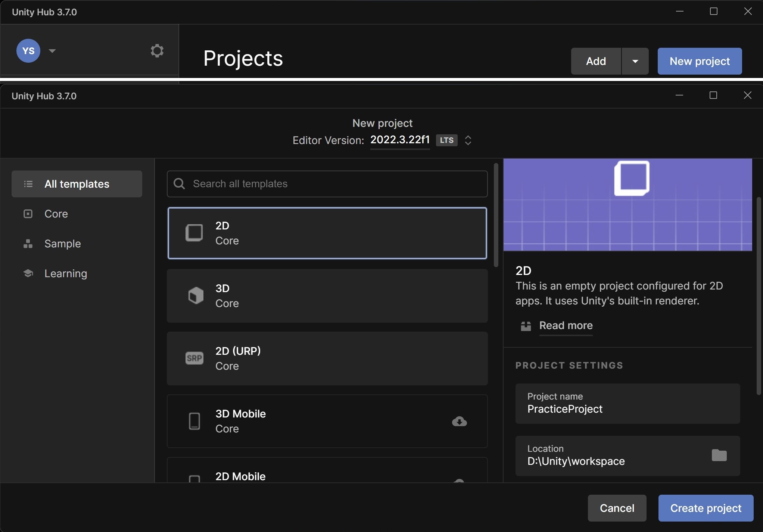This screenshot has width=763, height=532.
Task: Click the Project name field
Action: click(x=627, y=404)
